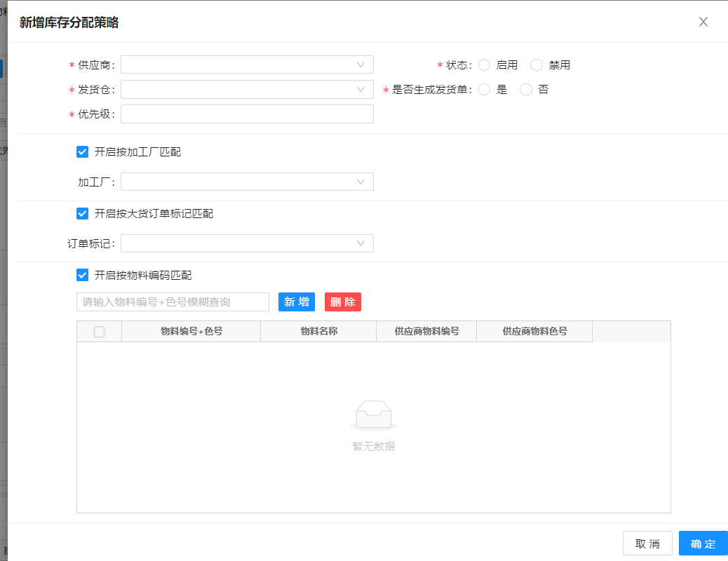
Task: Choose 是 for 是否生成发货单
Action: point(484,90)
